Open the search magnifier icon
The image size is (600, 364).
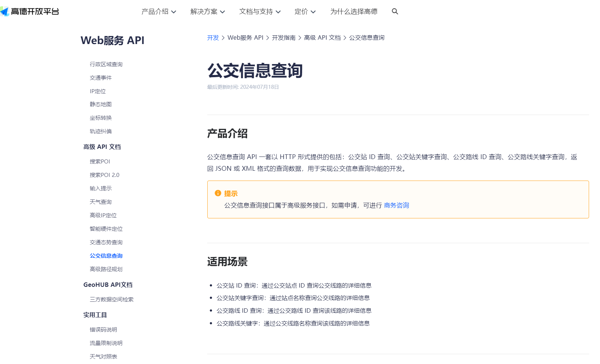click(395, 12)
